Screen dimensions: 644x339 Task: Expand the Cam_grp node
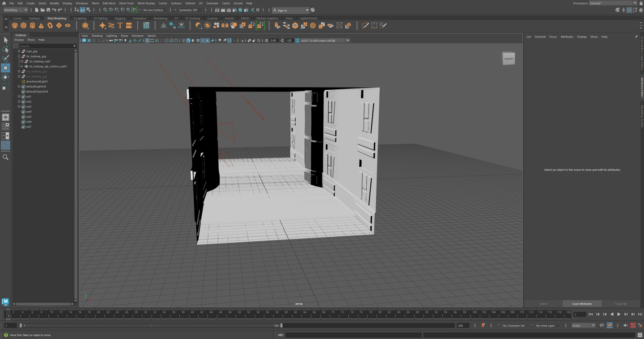[x=19, y=51]
